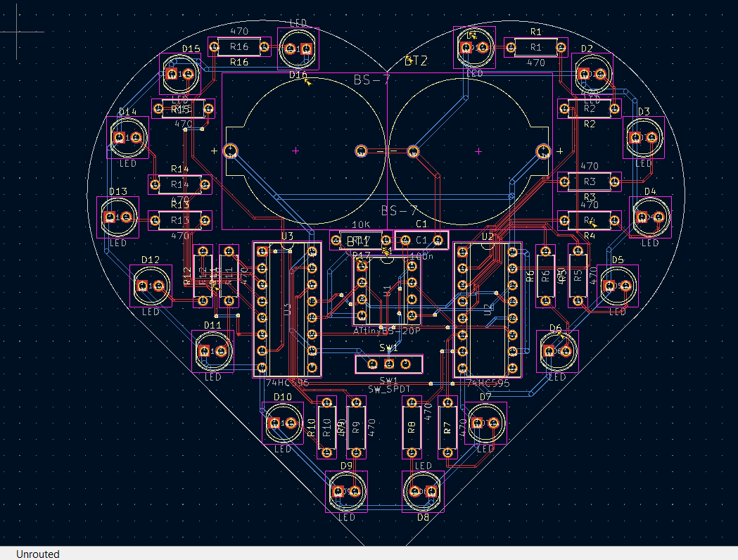Click the center pad of switch SW1

pyautogui.click(x=389, y=364)
